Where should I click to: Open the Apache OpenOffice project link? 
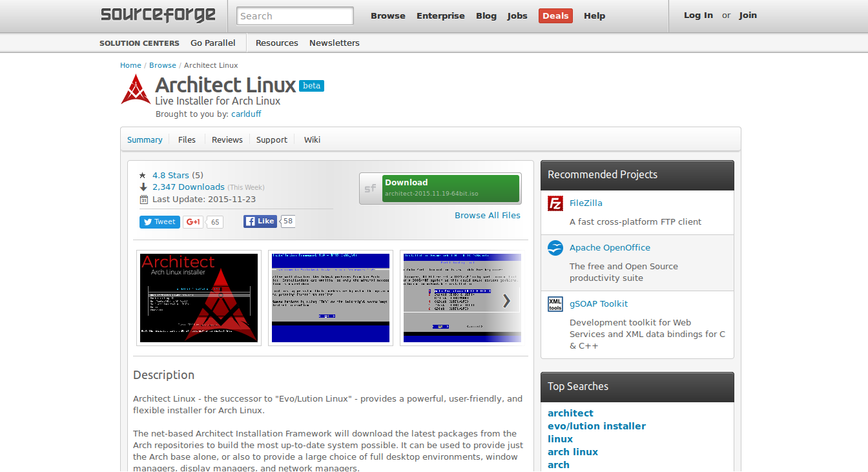[610, 247]
